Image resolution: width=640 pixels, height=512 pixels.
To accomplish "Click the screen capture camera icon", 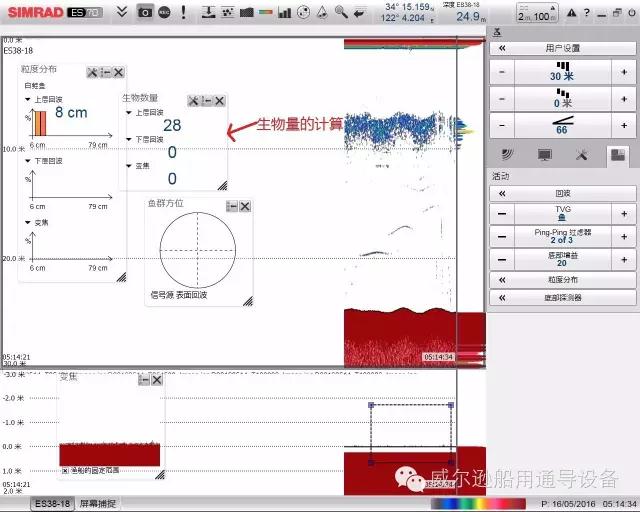I will 145,12.
